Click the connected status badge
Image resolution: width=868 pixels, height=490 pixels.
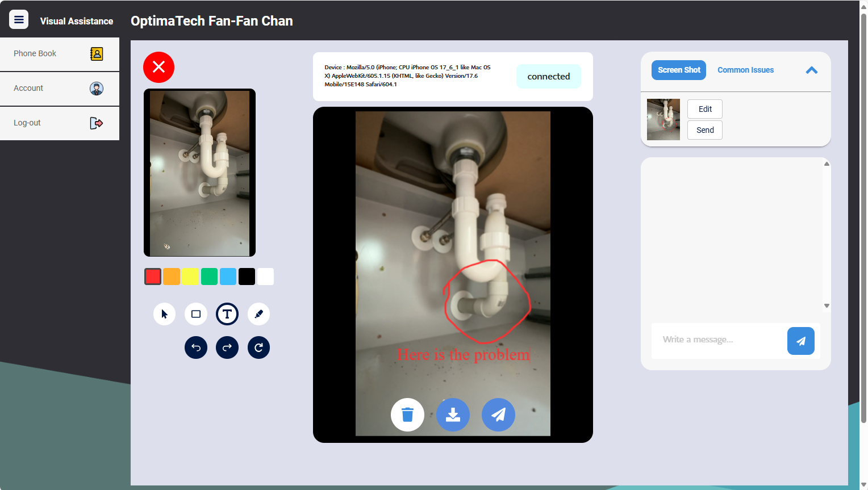[549, 76]
